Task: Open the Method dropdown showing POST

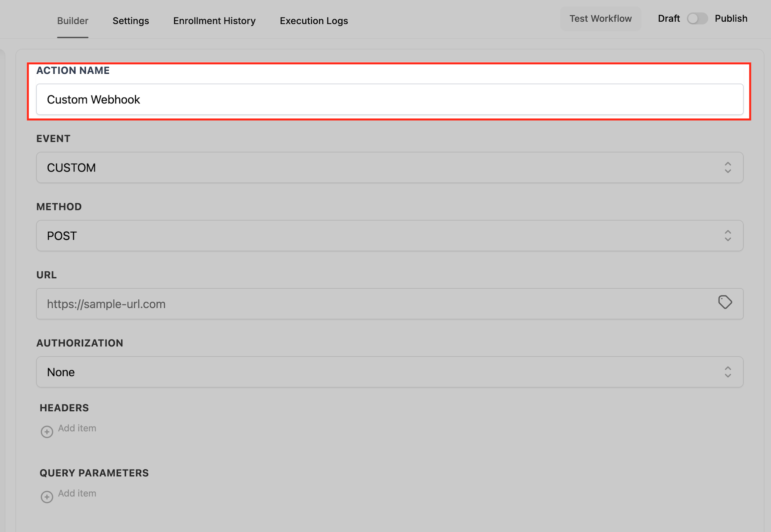Action: [x=390, y=236]
